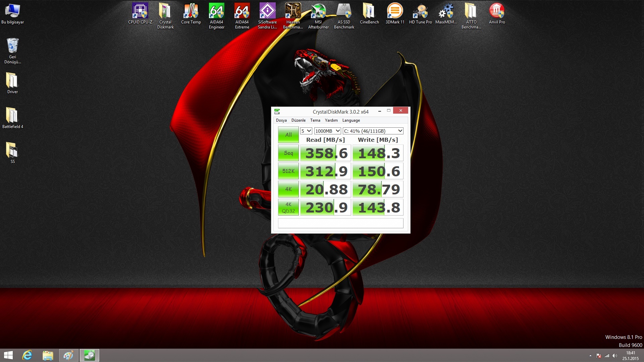Open AIDA64 Extreme shortcut
Image resolution: width=644 pixels, height=362 pixels.
coord(242,16)
